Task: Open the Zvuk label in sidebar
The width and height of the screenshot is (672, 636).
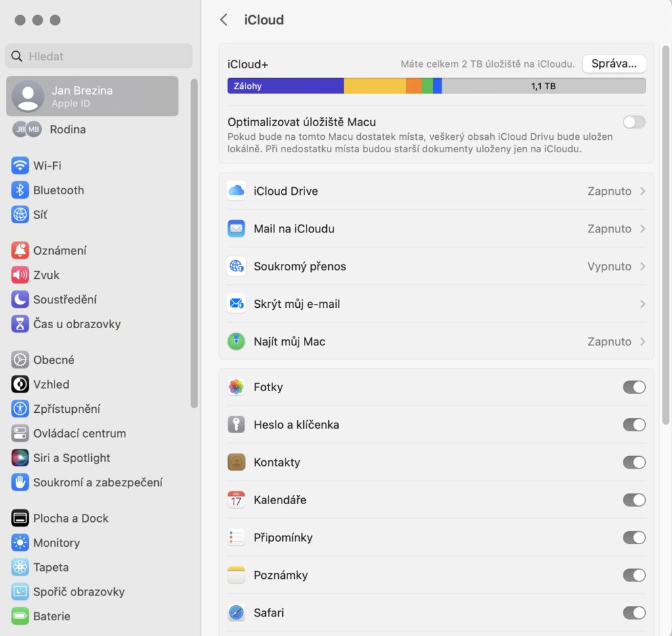Action: 47,275
